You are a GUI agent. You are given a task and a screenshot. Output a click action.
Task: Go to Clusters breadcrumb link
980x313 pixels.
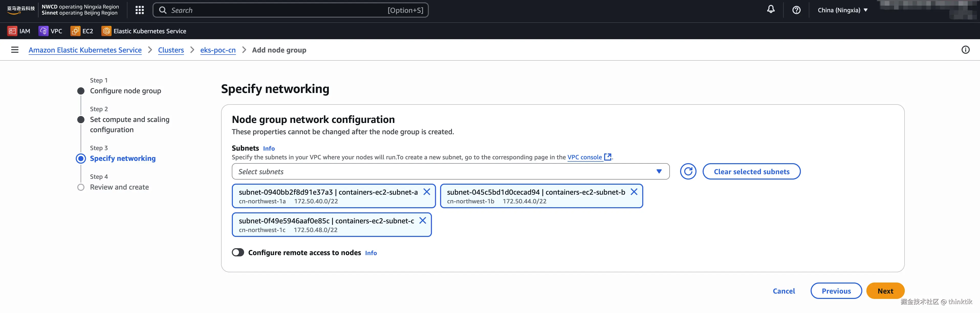click(x=171, y=50)
